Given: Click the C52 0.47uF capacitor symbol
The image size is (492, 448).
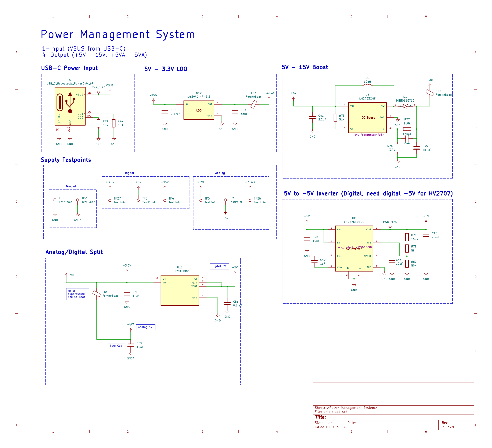Looking at the screenshot, I should pyautogui.click(x=165, y=112).
